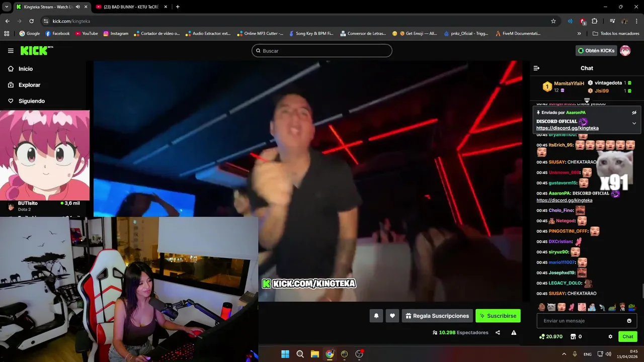Open Todos los marcadores folder
The height and width of the screenshot is (362, 644).
click(616, 33)
